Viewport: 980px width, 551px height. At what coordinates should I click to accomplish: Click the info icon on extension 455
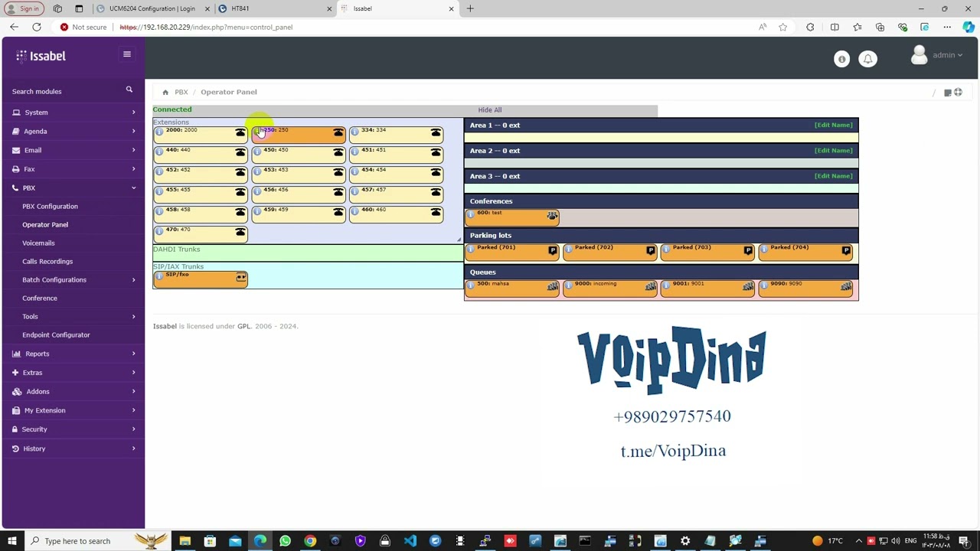click(159, 192)
